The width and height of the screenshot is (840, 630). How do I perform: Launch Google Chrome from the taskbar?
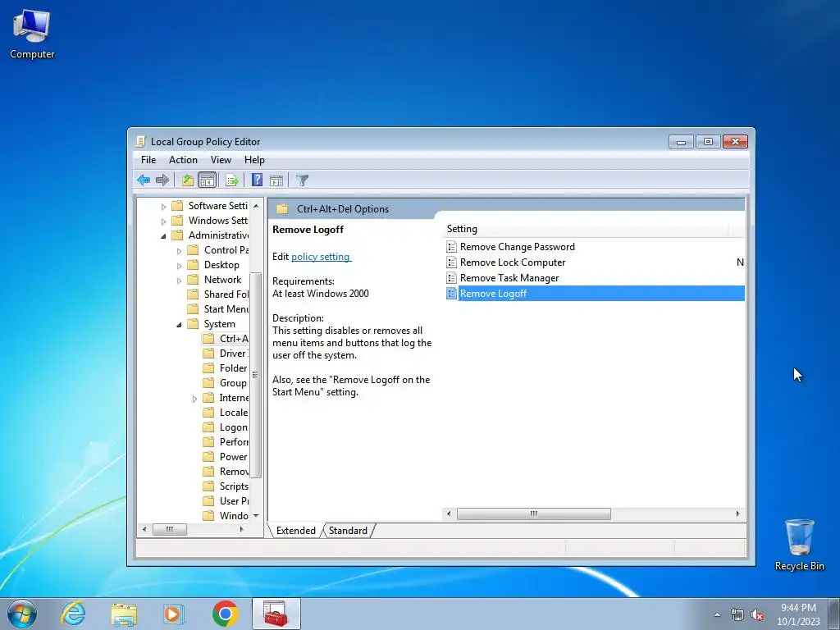pyautogui.click(x=225, y=614)
